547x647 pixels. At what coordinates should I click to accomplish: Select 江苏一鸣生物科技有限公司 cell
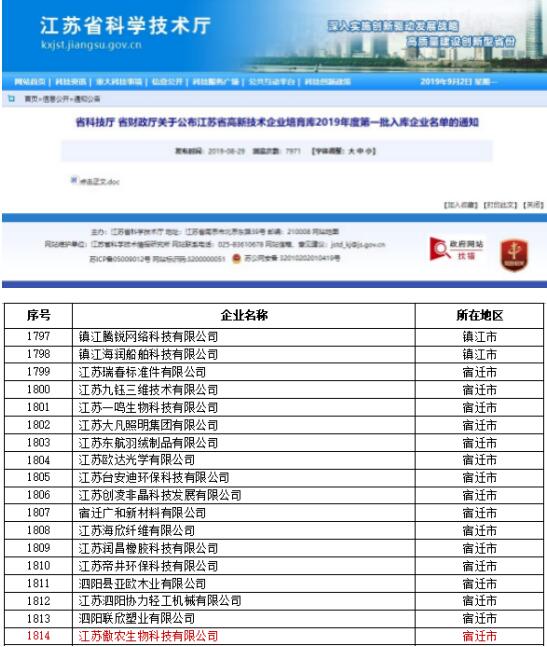click(x=244, y=408)
